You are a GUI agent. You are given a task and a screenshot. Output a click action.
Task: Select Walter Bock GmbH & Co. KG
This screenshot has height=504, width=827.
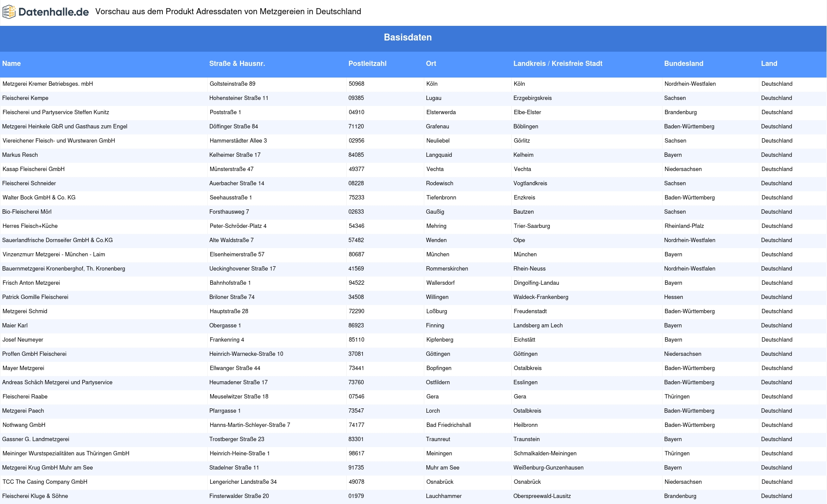[39, 198]
